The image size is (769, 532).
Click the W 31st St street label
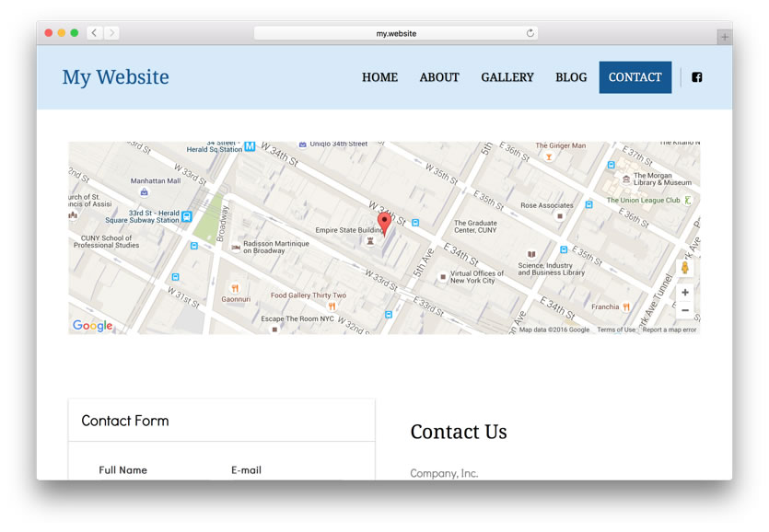pos(183,297)
